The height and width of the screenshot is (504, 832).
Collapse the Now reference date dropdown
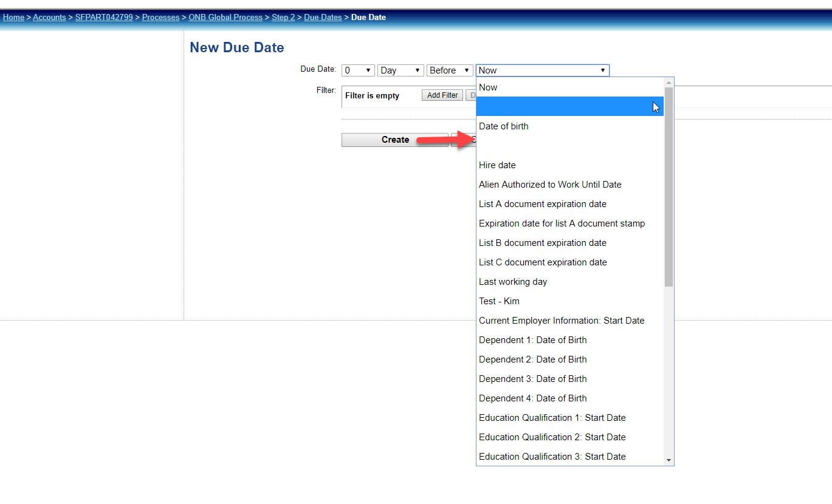(x=542, y=70)
